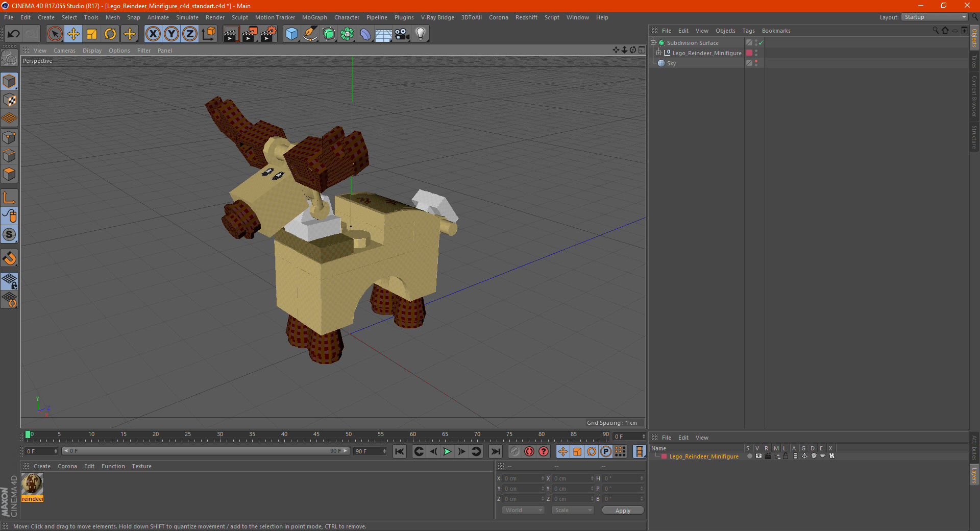Toggle Lego_Reindeer_Minifigure visibility dots in Object Manager
Viewport: 980px width, 531px height.
click(x=756, y=53)
